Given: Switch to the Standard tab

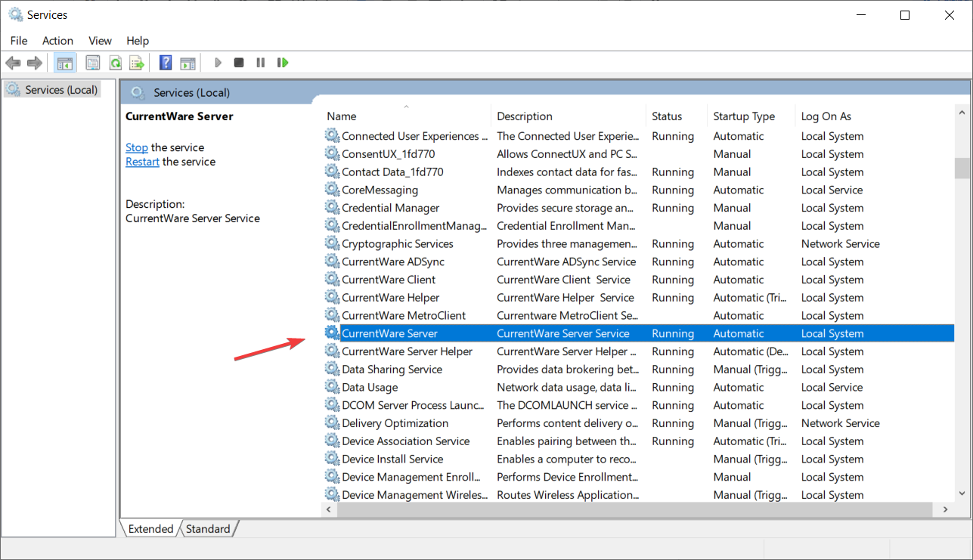Looking at the screenshot, I should [x=208, y=529].
